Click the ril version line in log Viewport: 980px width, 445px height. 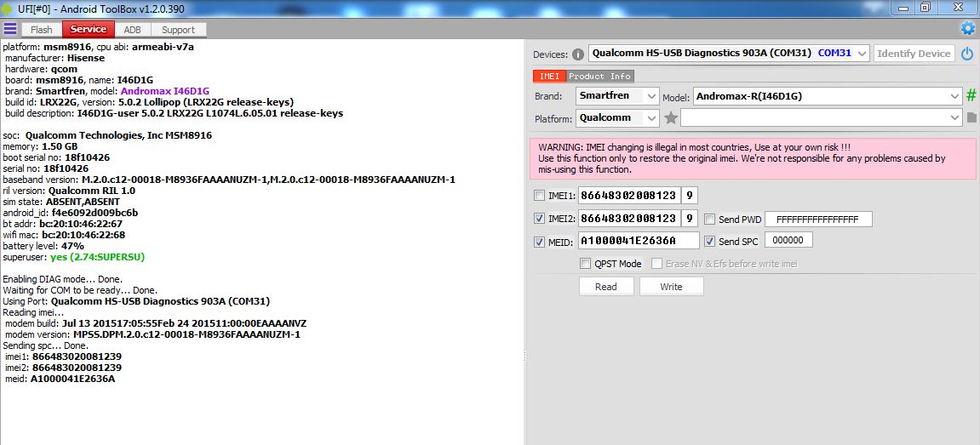(x=69, y=191)
